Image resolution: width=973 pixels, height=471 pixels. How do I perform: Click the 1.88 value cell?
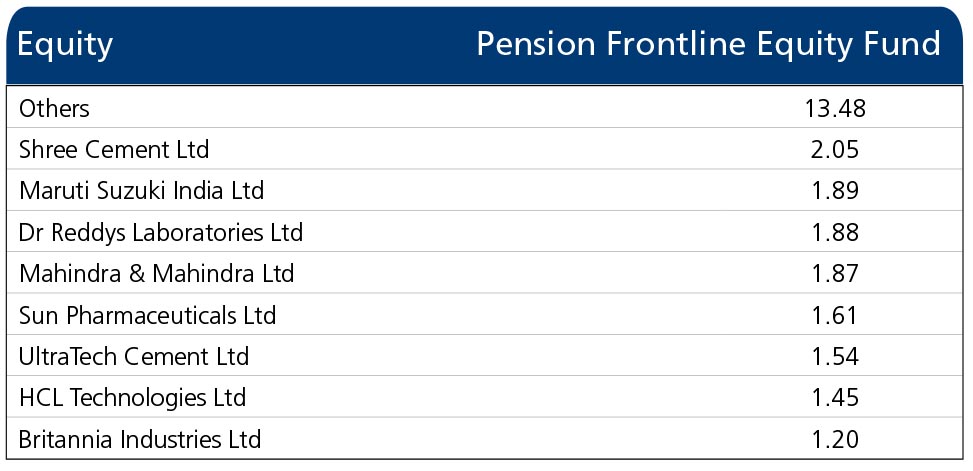[x=835, y=232]
